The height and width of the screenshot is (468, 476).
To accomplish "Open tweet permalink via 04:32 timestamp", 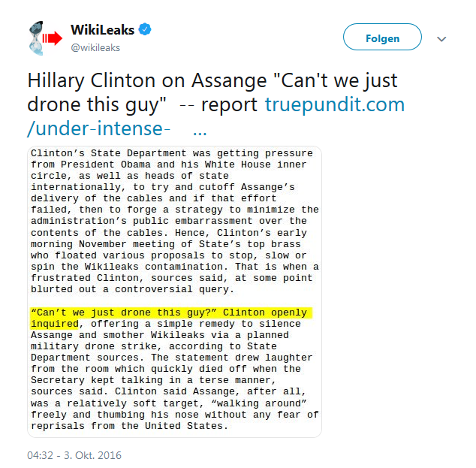I will [x=40, y=455].
